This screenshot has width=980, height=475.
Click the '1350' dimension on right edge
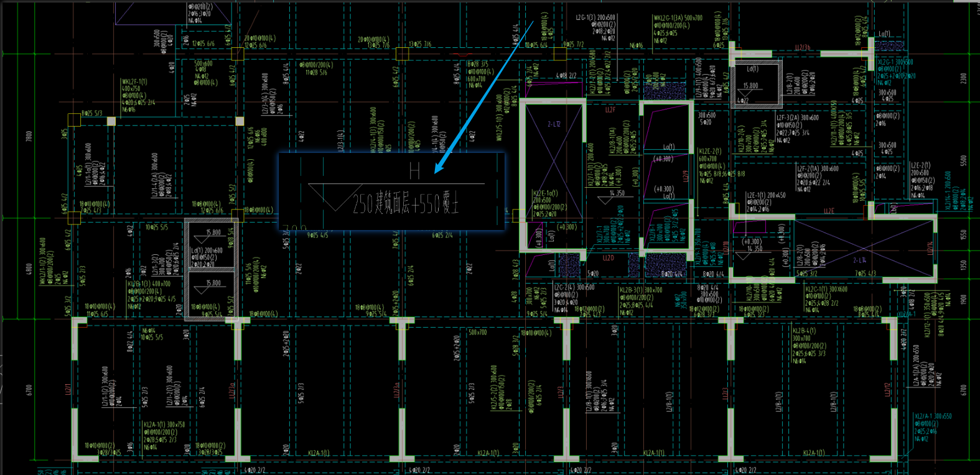(963, 265)
